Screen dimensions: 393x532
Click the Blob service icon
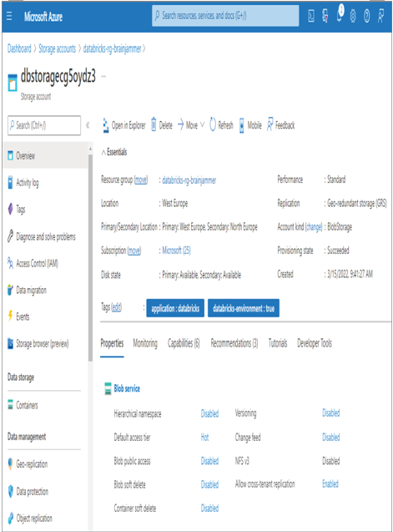pyautogui.click(x=108, y=389)
